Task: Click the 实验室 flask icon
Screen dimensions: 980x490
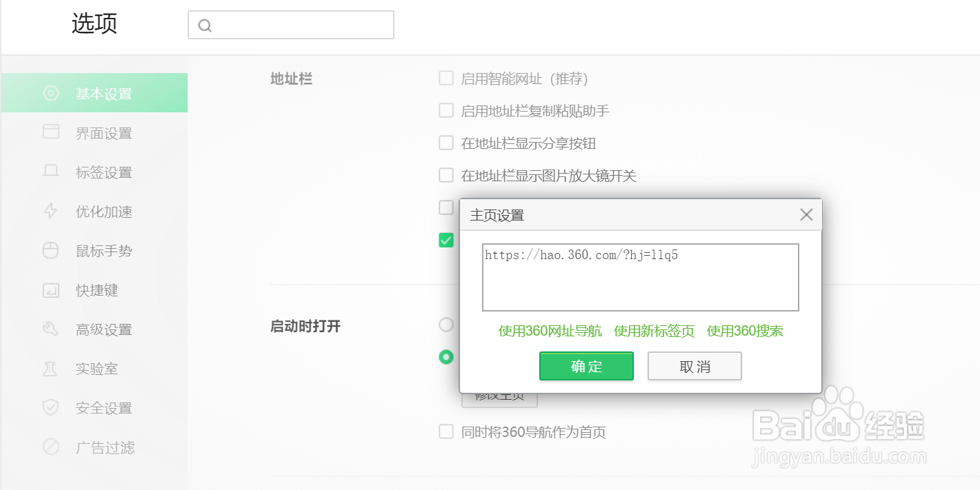Action: coord(50,369)
